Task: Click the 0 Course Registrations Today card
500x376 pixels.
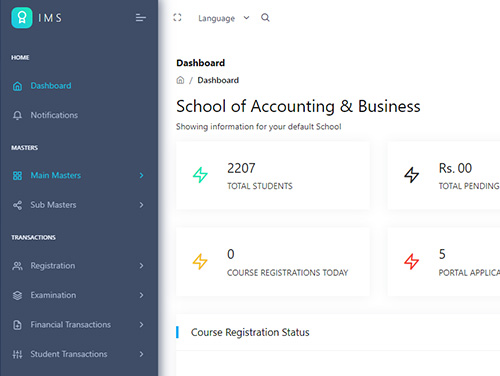Action: point(273,262)
